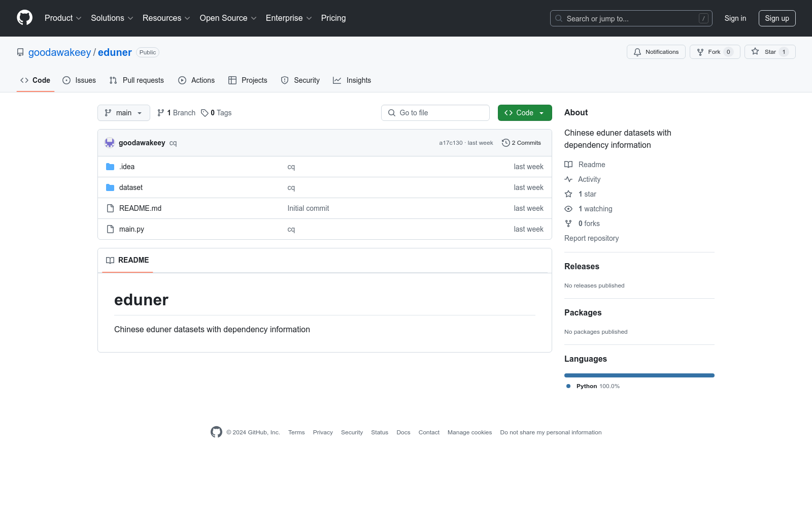Open the Initial commit message link
The height and width of the screenshot is (508, 812).
pos(308,208)
